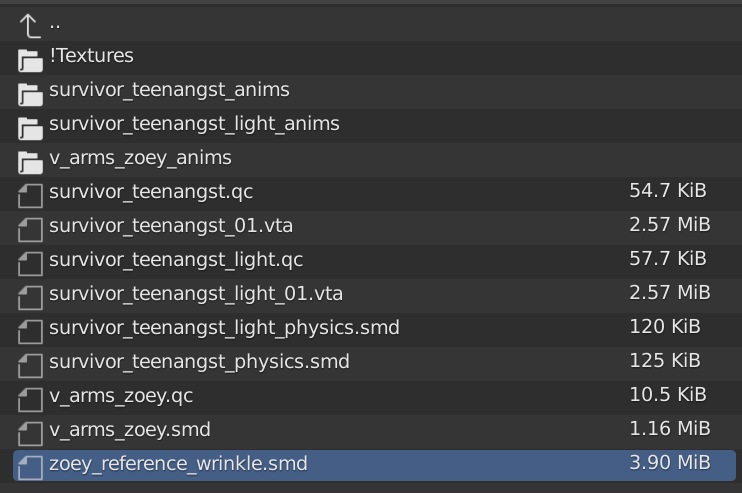
Task: Click the v_arms_zoey.qc file icon
Action: coord(30,399)
